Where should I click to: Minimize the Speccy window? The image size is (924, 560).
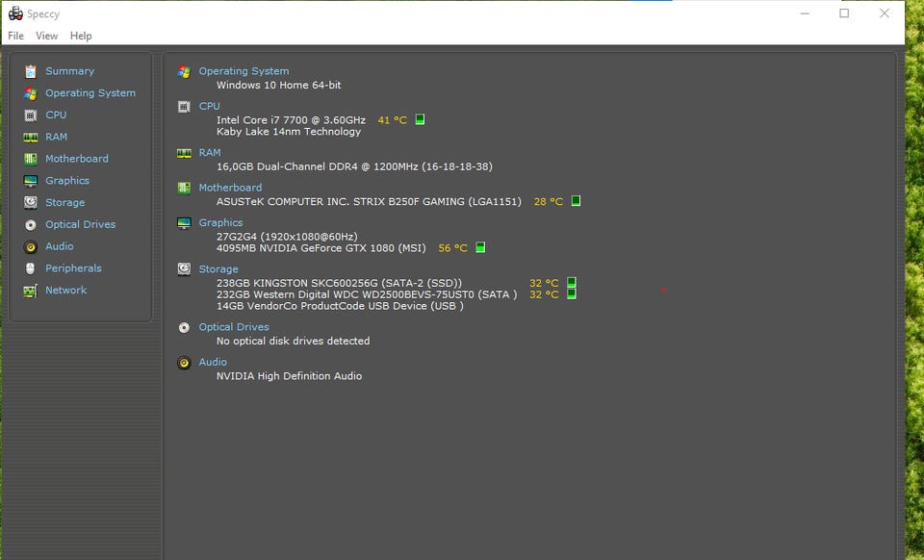coord(805,13)
